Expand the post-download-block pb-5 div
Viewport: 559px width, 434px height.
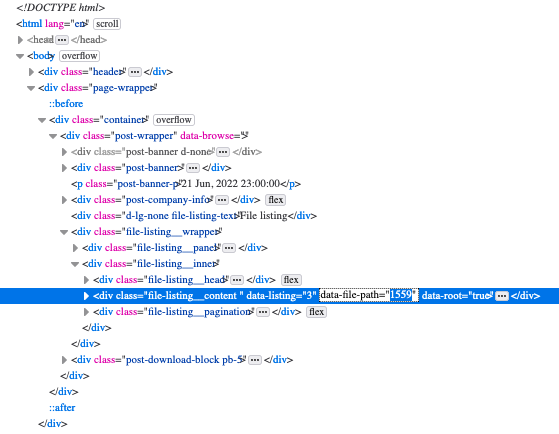click(x=65, y=360)
